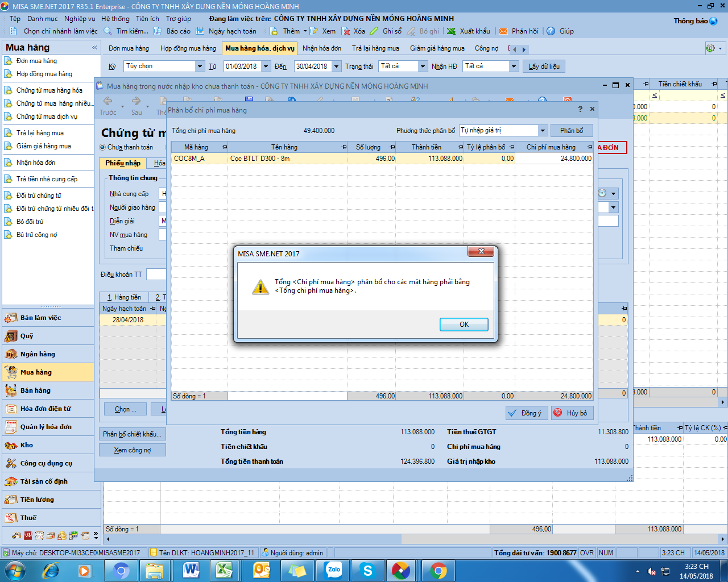Open the Từ date dropdown 01/03/2018
728x582 pixels.
point(266,66)
